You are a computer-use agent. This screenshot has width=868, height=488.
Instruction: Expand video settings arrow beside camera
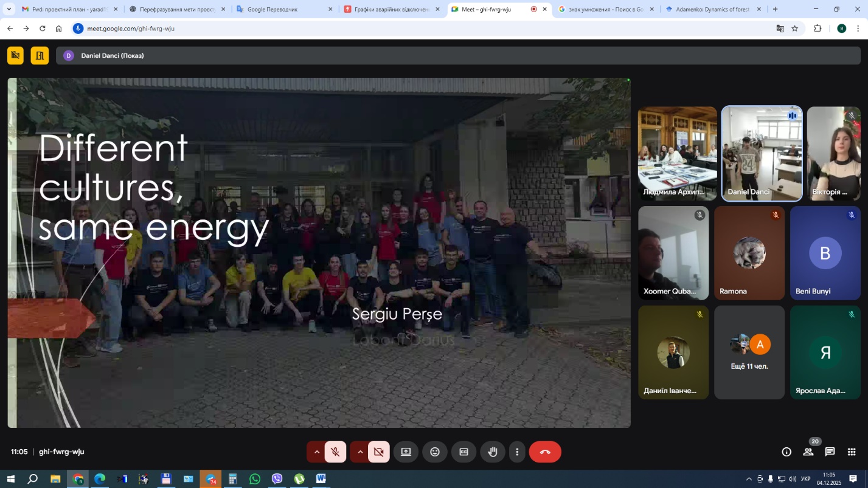click(360, 452)
